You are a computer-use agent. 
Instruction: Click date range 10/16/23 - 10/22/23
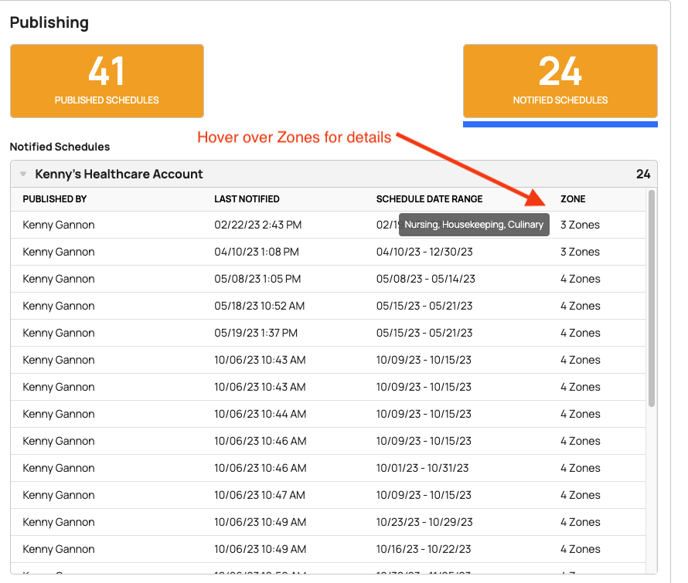click(x=423, y=549)
